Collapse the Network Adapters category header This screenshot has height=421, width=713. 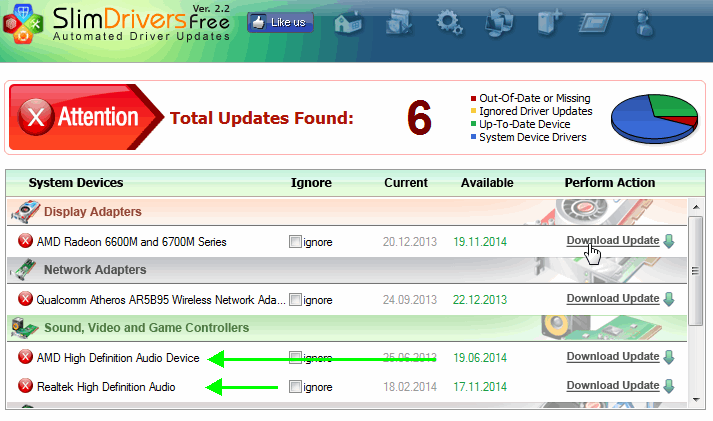(x=94, y=270)
